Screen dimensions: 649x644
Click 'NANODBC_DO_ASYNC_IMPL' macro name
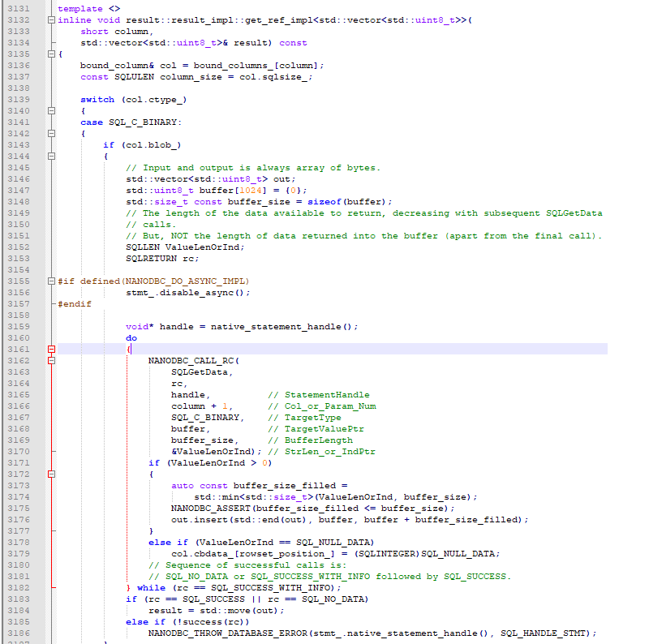185,281
